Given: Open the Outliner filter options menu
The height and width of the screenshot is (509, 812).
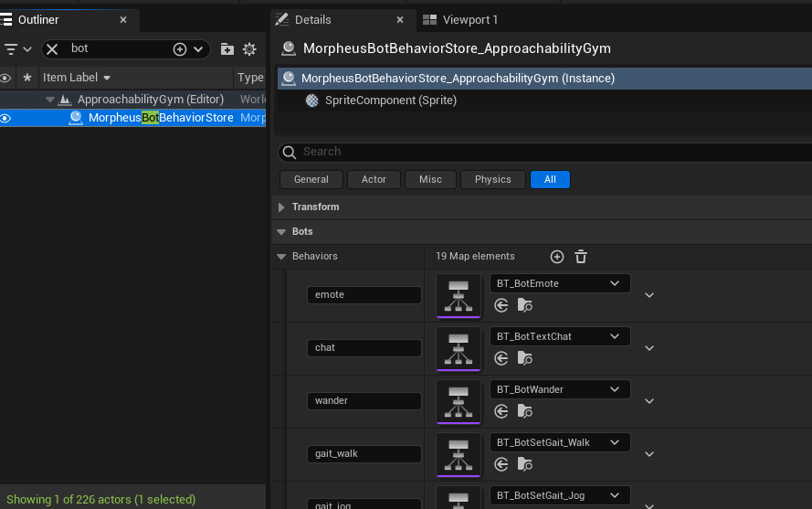Looking at the screenshot, I should (x=17, y=49).
